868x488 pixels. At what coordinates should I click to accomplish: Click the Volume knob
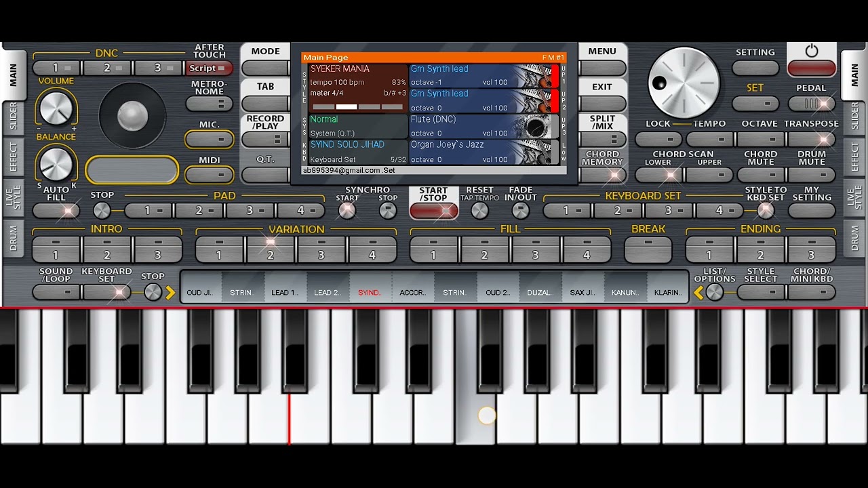tap(56, 108)
